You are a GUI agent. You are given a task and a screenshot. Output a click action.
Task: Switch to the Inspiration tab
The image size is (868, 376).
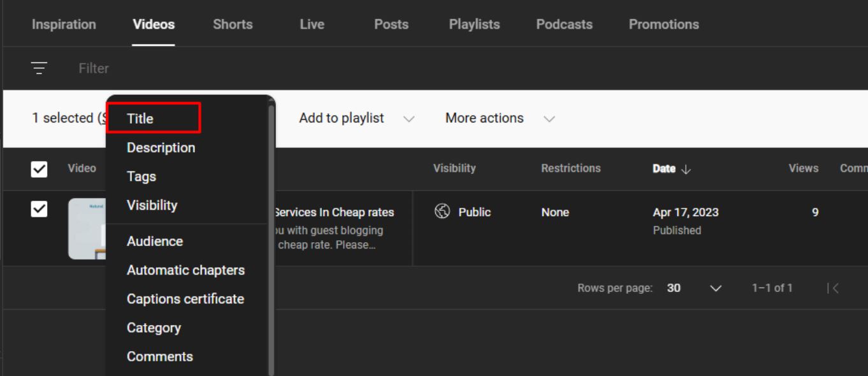click(x=64, y=24)
